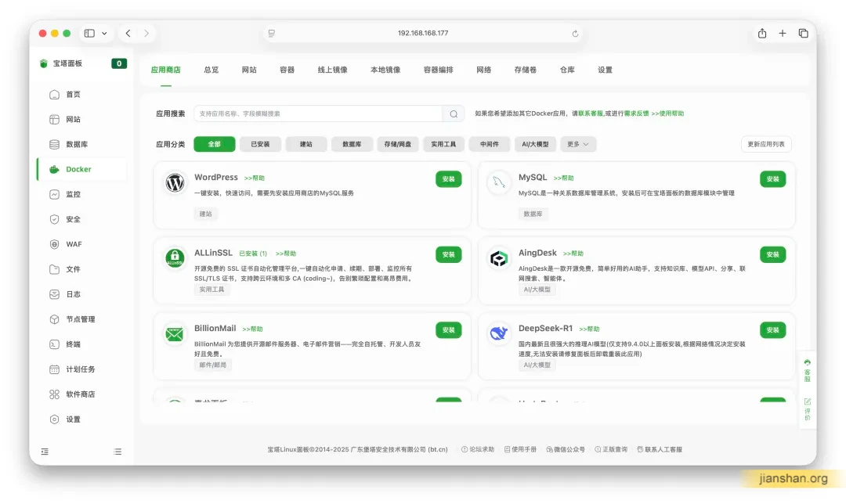Expand the 更多 category dropdown
Image resolution: width=846 pixels, height=504 pixels.
coord(578,144)
